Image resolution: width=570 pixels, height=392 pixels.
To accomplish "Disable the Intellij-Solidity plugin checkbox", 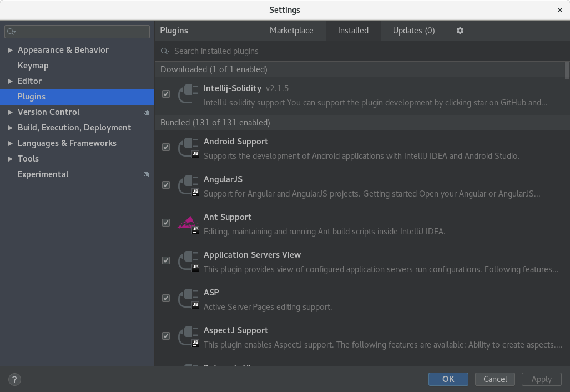I will [166, 94].
